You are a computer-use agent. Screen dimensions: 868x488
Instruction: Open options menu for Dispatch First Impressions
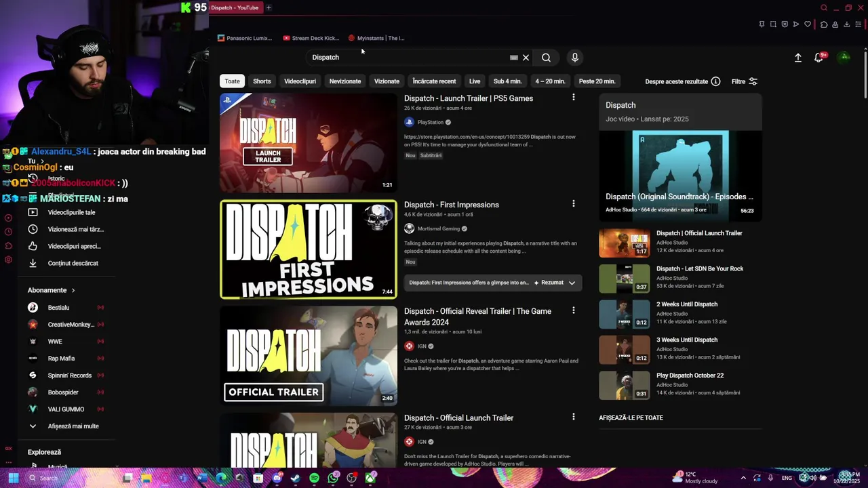tap(574, 204)
